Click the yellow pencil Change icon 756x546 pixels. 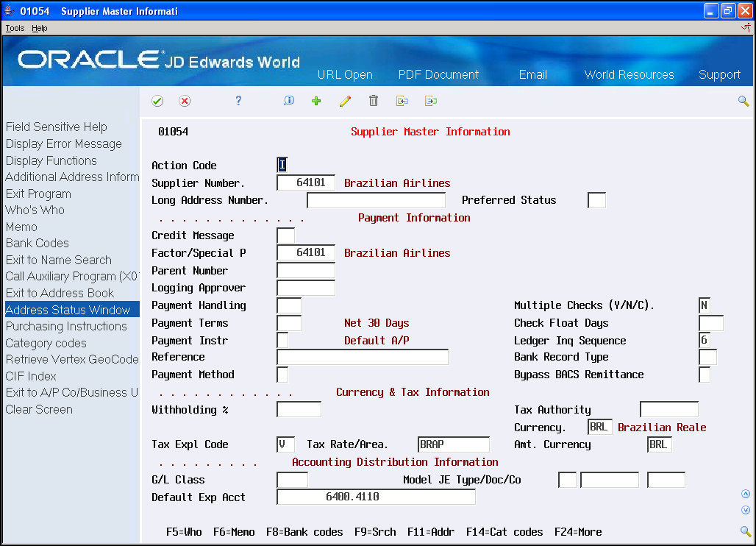345,101
